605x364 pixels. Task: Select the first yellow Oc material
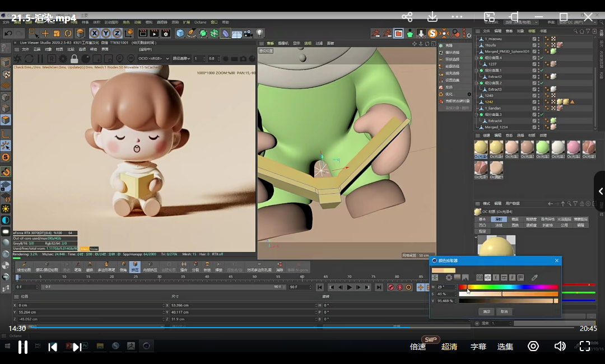[481, 148]
